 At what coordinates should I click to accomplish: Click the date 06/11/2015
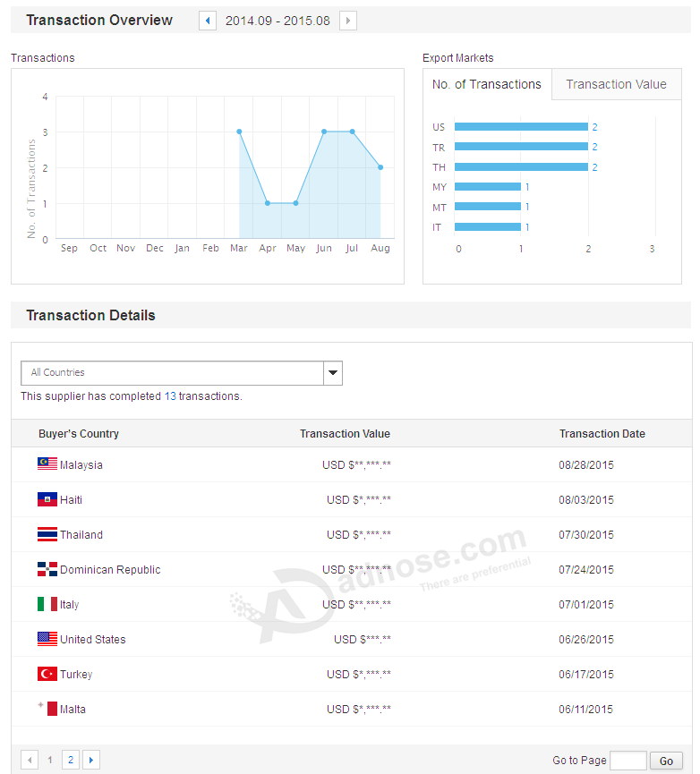(x=586, y=710)
